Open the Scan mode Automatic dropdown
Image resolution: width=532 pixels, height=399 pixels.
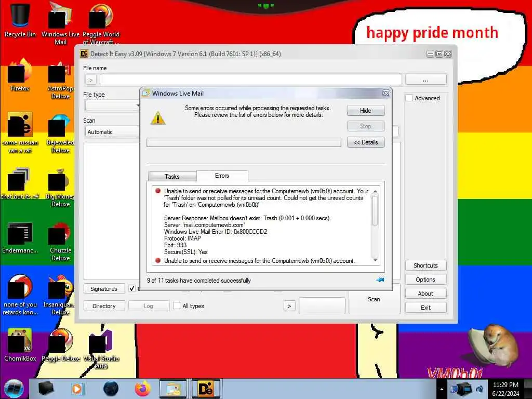point(112,131)
